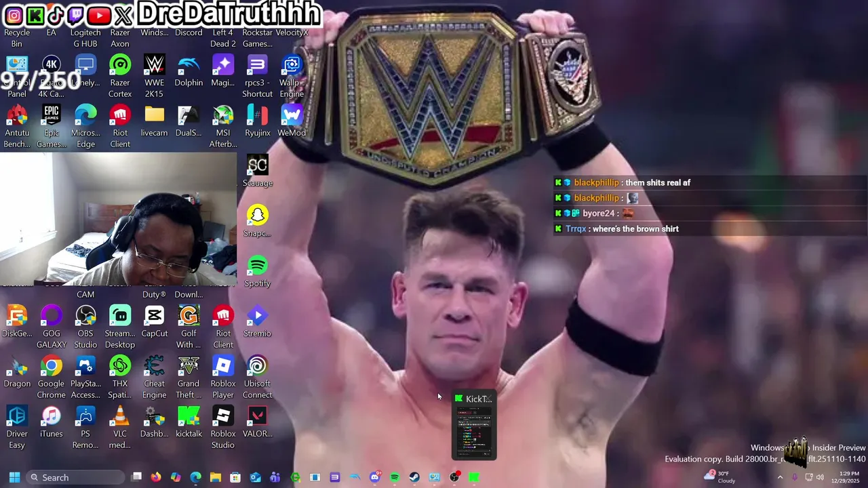Open Task View on the taskbar

pyautogui.click(x=136, y=477)
